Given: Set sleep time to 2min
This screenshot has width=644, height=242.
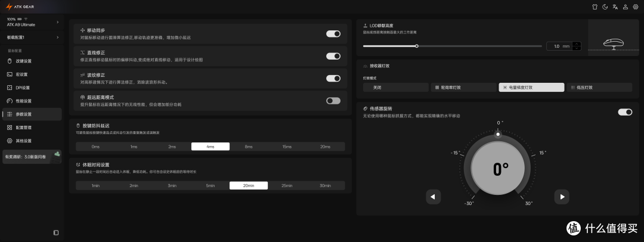Looking at the screenshot, I should point(134,186).
